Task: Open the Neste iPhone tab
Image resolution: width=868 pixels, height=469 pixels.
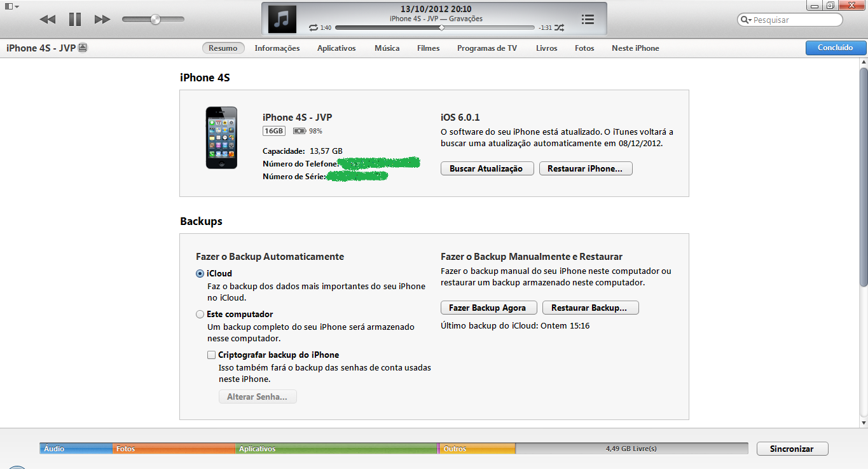Action: point(635,48)
